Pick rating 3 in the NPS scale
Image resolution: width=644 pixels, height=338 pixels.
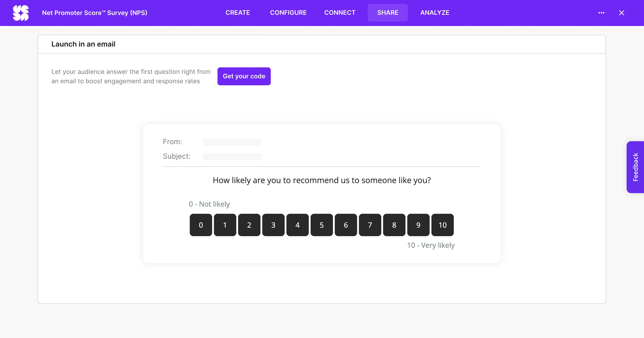tap(273, 225)
